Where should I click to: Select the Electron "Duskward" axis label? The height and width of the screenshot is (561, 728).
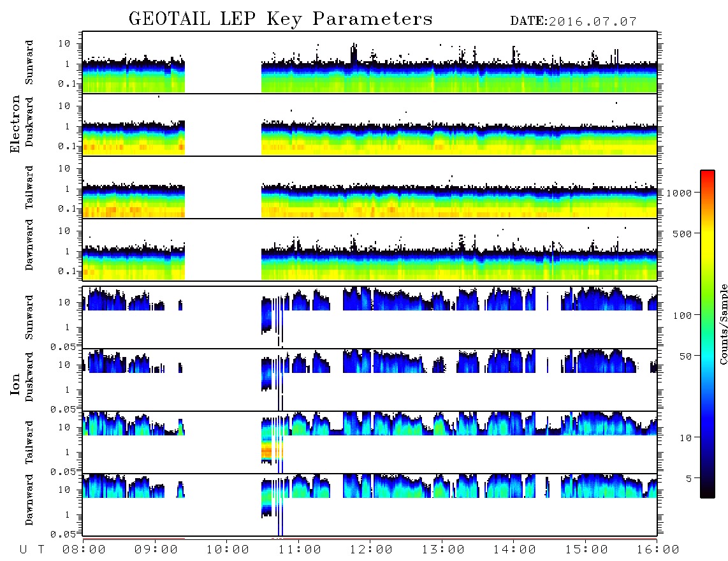tap(29, 122)
